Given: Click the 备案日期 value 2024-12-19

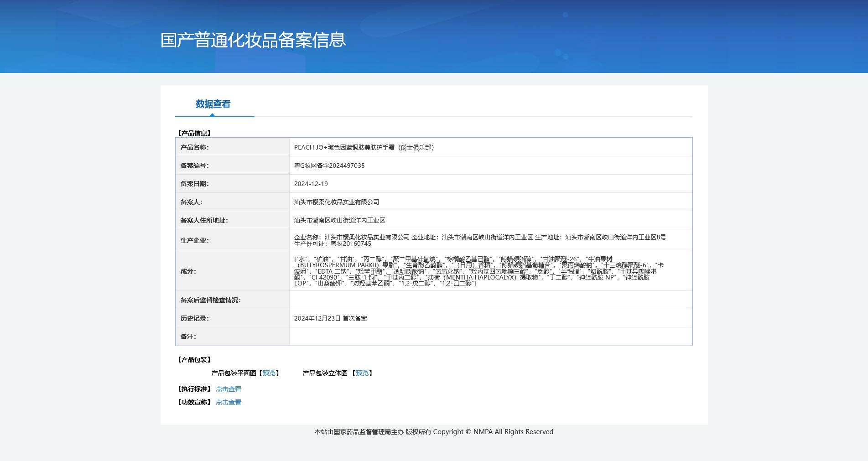Looking at the screenshot, I should click(311, 184).
